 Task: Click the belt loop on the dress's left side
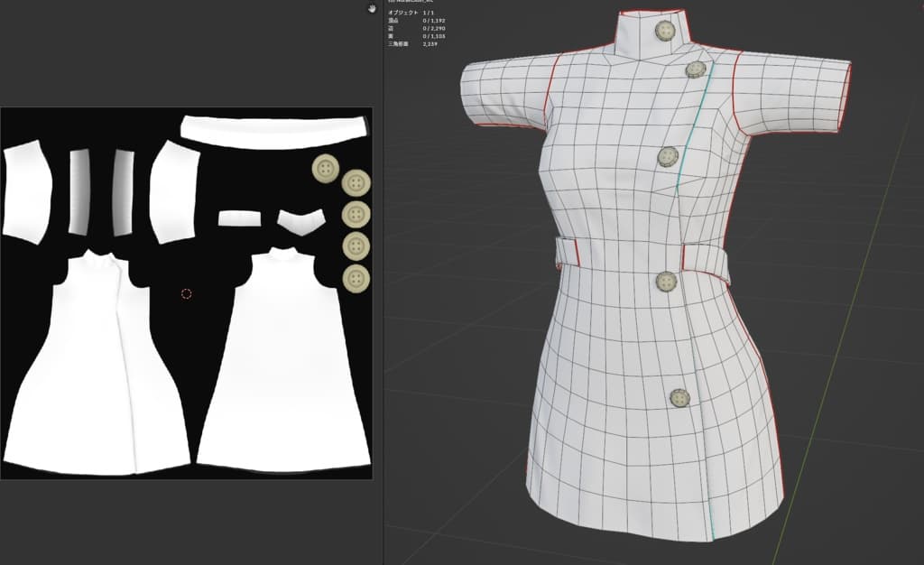click(x=565, y=251)
